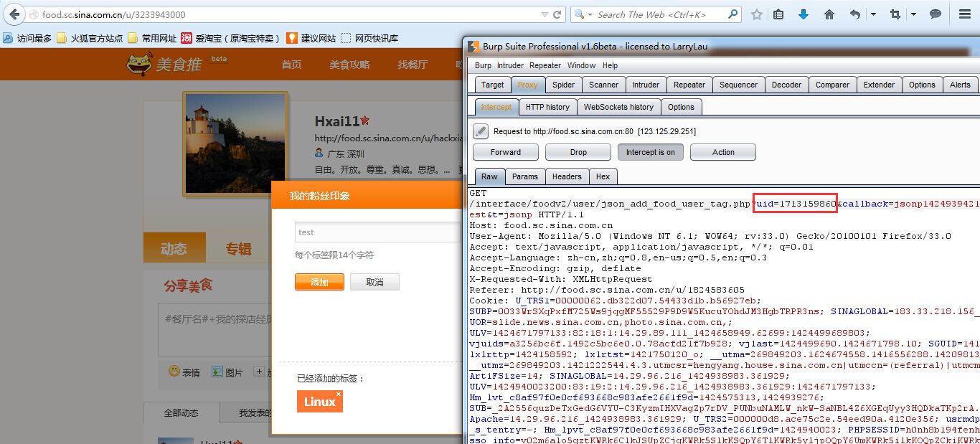Click the 取消 button in dialog

click(x=374, y=282)
